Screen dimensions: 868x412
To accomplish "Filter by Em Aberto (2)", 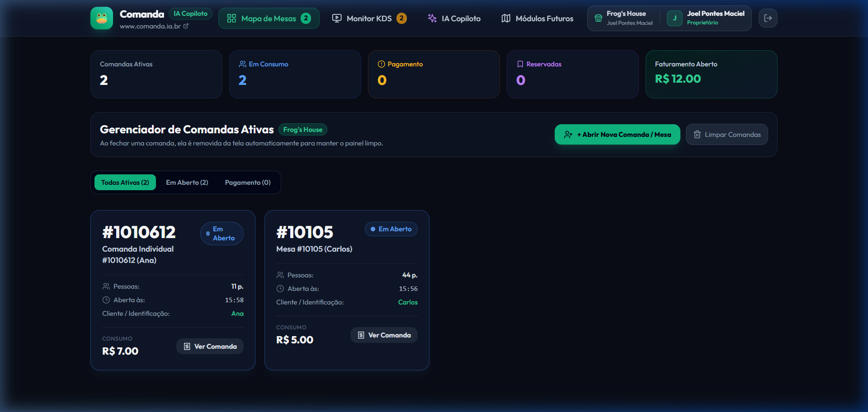I will pos(187,183).
